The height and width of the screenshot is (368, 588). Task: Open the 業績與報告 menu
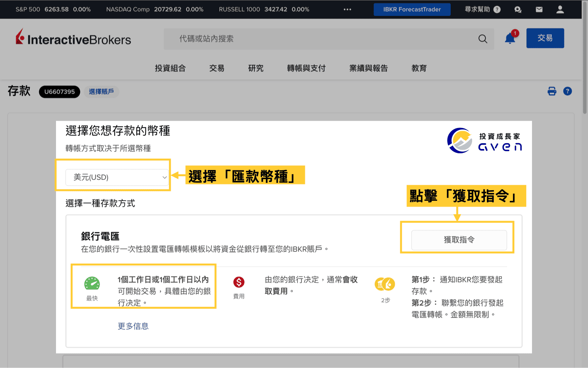point(368,68)
